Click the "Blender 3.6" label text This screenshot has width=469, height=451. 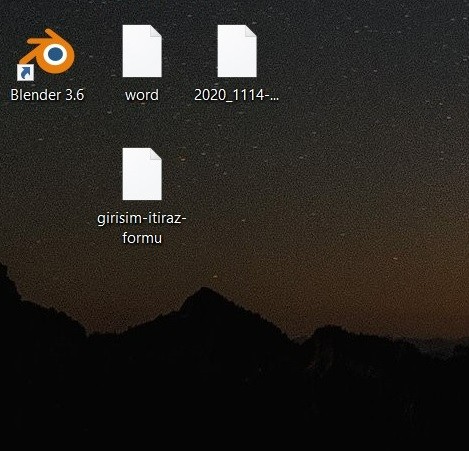point(47,95)
